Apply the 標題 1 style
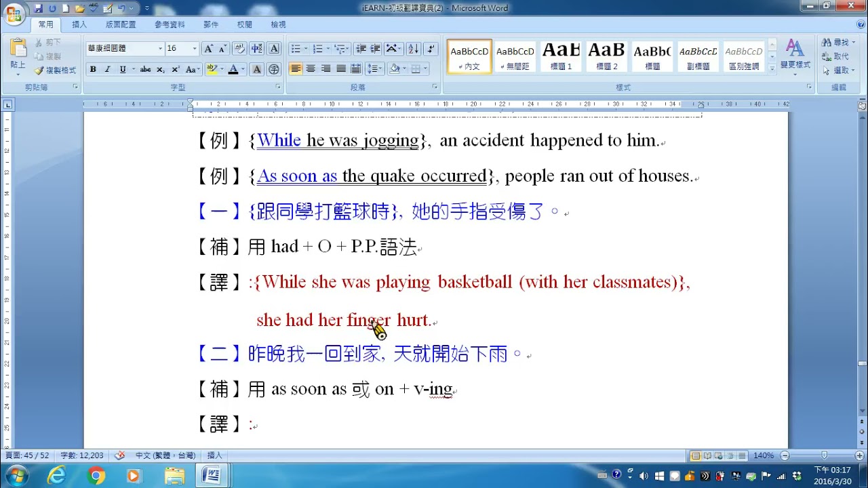The width and height of the screenshot is (868, 488). point(561,57)
